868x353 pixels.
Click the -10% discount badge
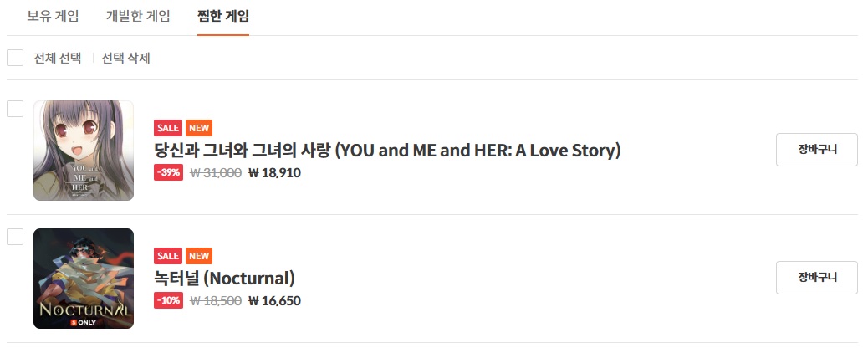pos(168,301)
